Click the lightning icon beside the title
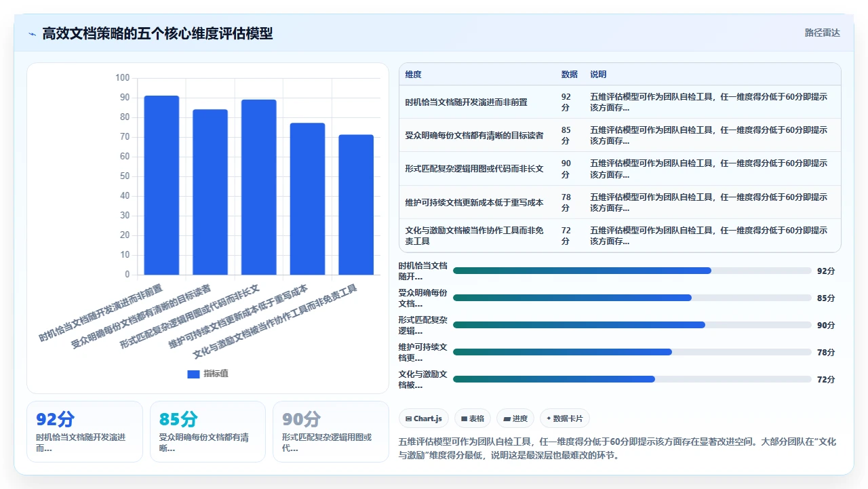 coord(32,33)
